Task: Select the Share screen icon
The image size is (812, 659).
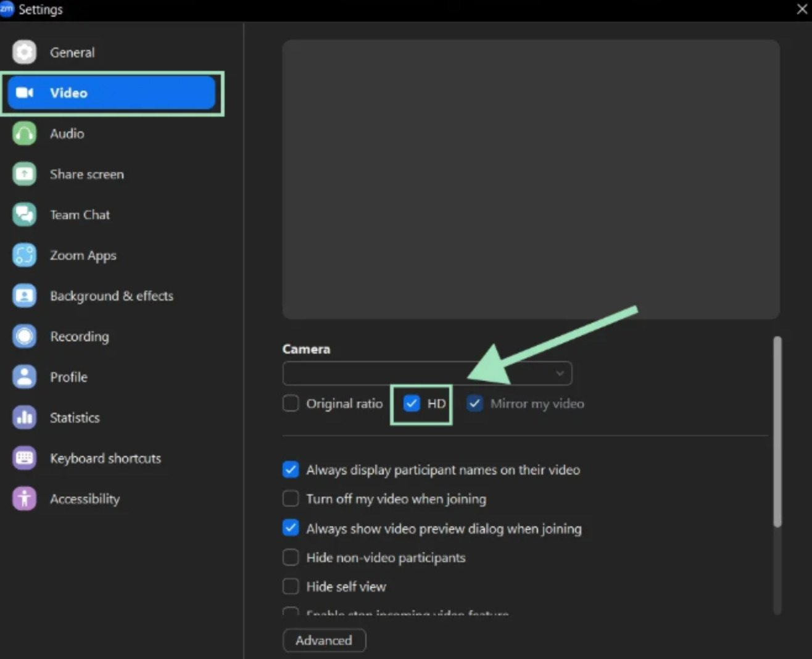Action: point(23,174)
